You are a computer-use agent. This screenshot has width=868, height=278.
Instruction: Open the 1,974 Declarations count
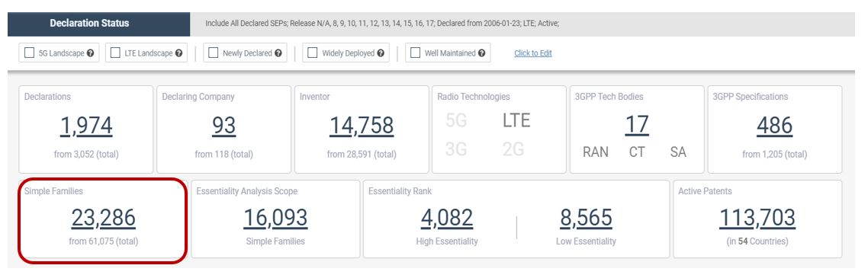[x=85, y=126]
